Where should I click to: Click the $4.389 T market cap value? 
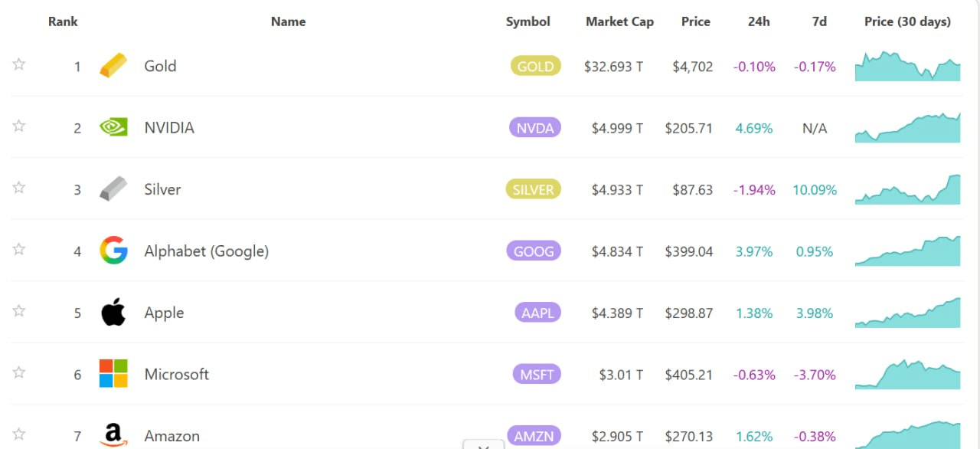(617, 313)
